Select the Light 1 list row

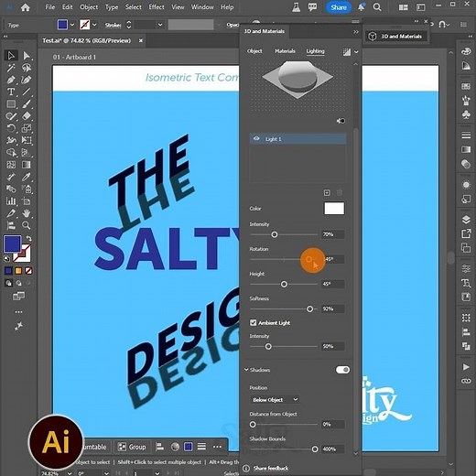point(297,139)
